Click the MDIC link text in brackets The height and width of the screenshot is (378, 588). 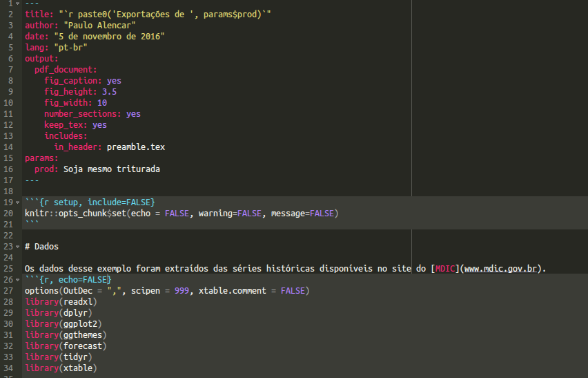pos(444,269)
